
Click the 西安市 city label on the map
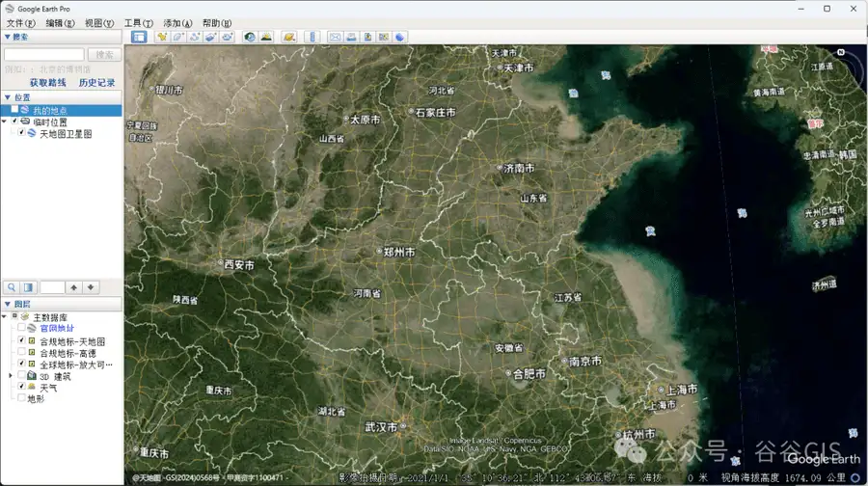(x=239, y=264)
